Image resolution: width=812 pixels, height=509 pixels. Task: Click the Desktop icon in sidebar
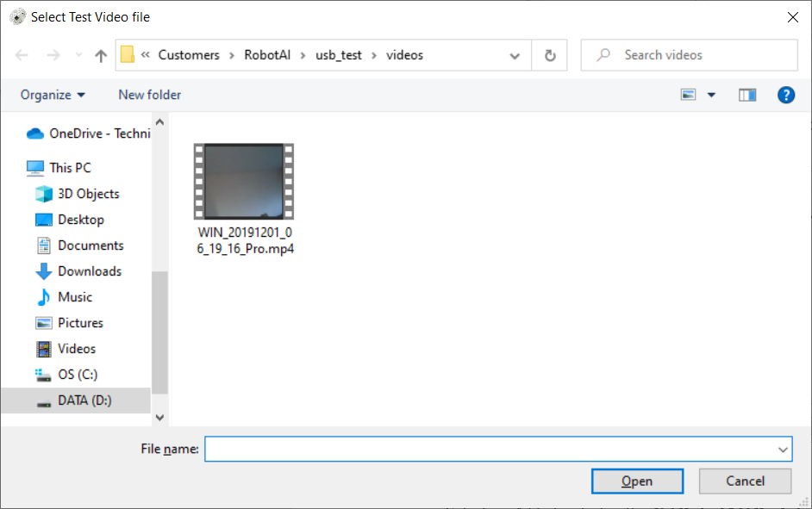43,220
